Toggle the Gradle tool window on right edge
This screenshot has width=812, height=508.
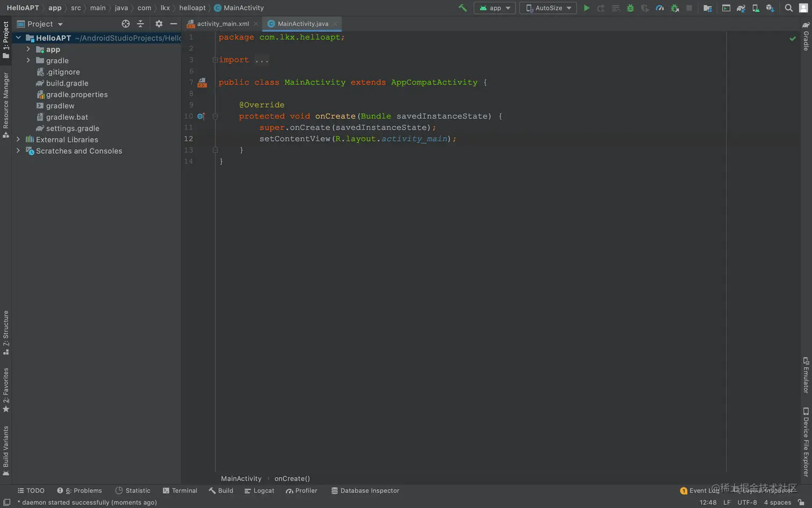806,37
